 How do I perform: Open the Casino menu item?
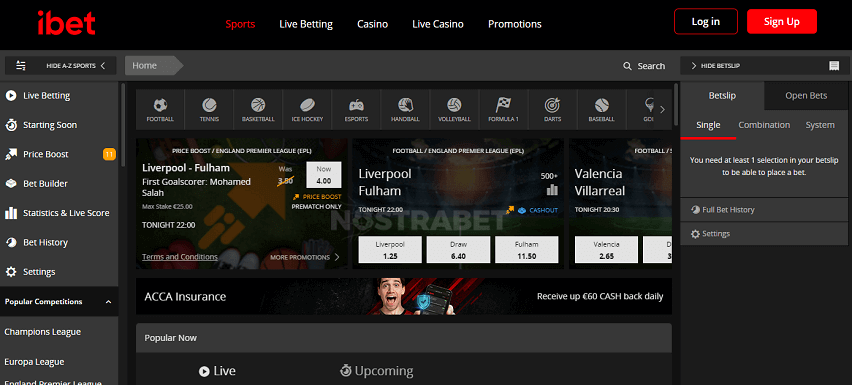pos(372,24)
